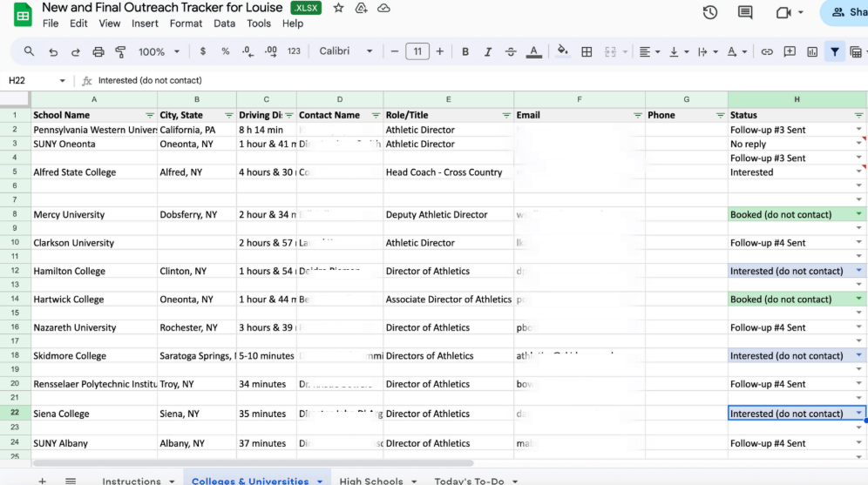868x485 pixels.
Task: Open the File menu
Action: 51,24
